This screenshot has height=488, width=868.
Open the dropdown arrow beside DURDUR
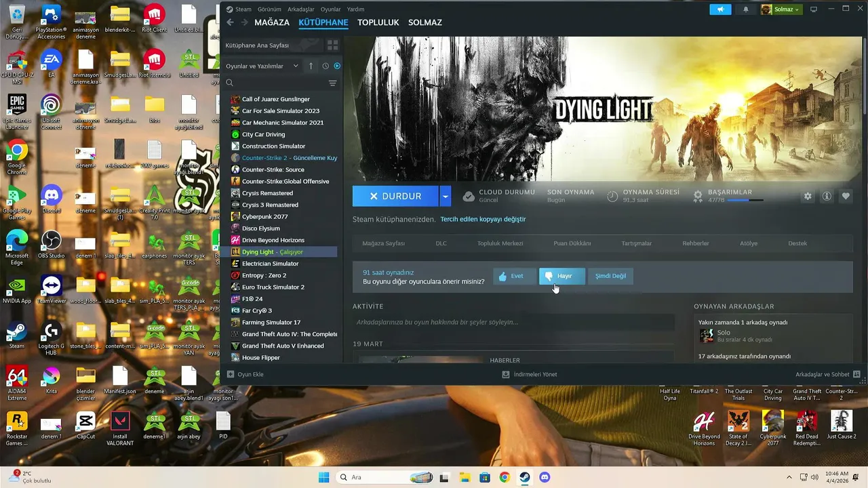(x=445, y=196)
